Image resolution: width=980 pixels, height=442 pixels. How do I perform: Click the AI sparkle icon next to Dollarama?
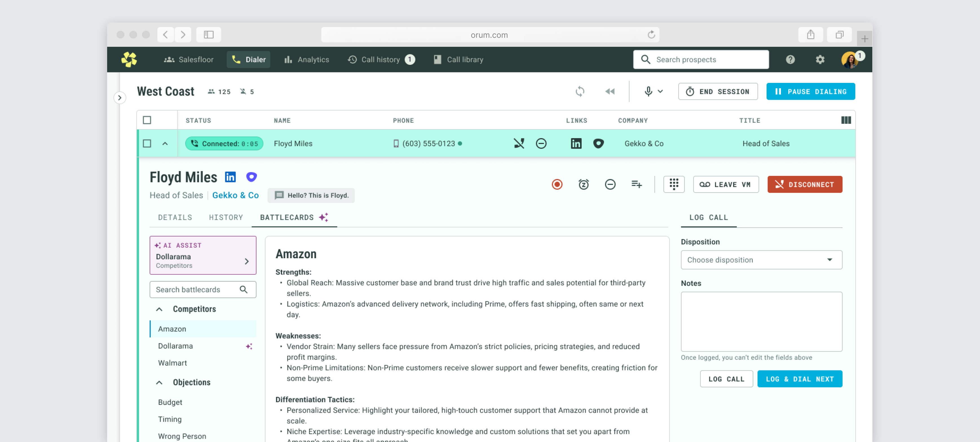[249, 346]
